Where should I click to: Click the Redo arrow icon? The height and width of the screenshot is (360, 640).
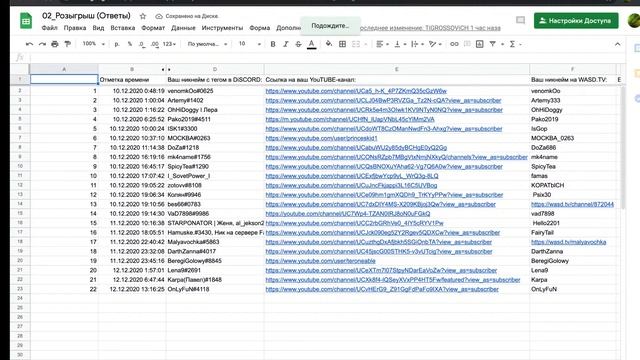tap(42, 44)
